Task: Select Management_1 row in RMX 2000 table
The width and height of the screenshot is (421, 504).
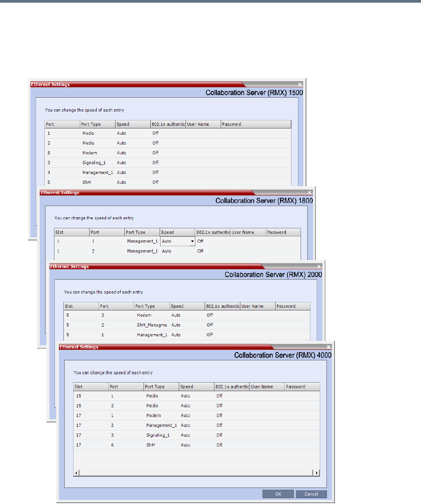Action: point(187,335)
